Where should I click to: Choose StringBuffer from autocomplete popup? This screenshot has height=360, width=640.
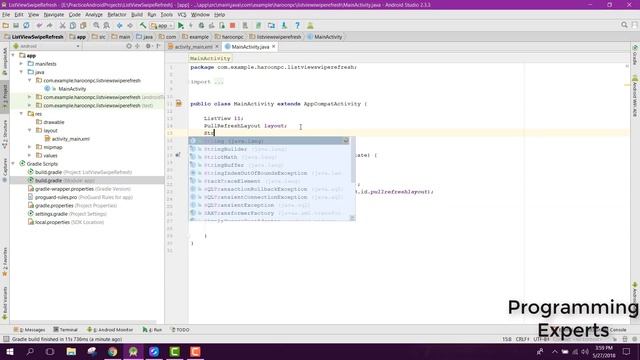(271, 165)
